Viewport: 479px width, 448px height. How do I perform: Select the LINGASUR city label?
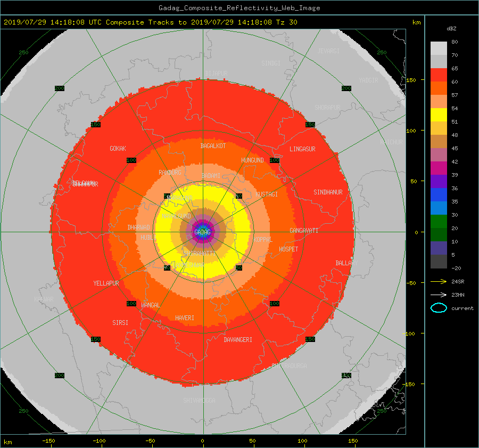(302, 149)
